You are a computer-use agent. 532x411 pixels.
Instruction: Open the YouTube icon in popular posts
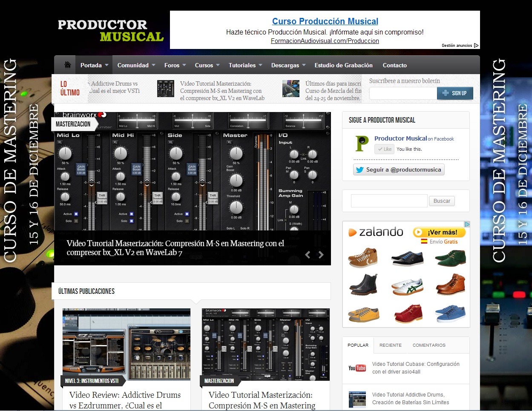(357, 368)
